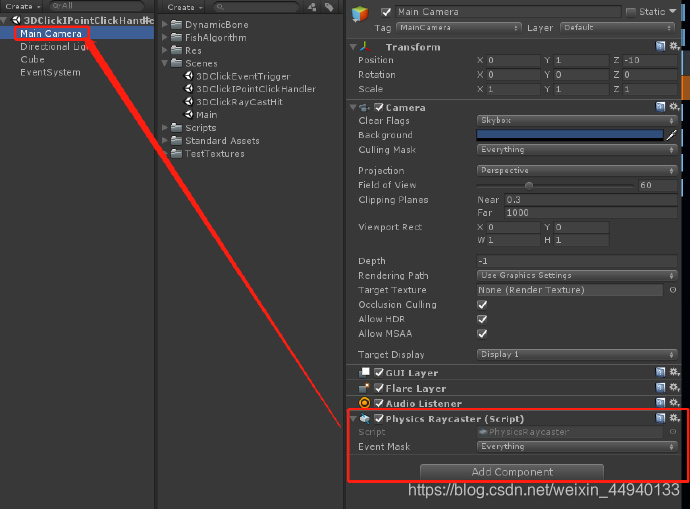Click the Add Component button
The image size is (690, 509).
(512, 472)
